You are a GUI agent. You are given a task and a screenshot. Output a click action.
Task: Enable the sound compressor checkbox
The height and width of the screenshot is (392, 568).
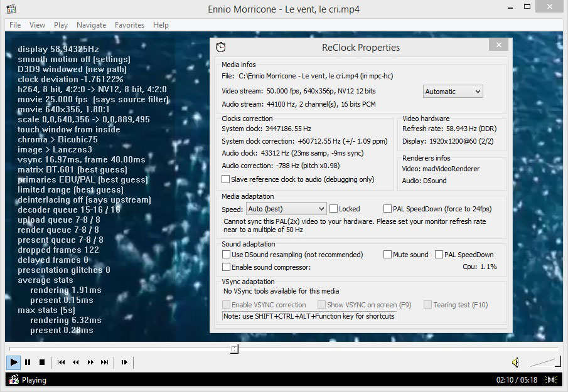pyautogui.click(x=226, y=267)
